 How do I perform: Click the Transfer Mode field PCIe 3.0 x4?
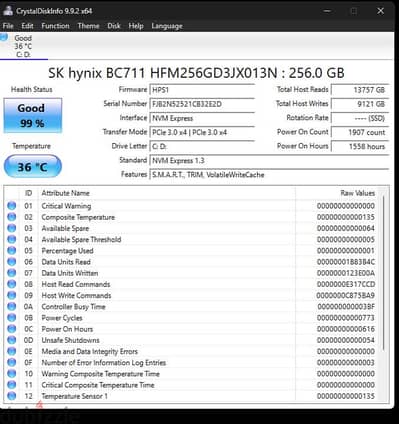click(202, 132)
